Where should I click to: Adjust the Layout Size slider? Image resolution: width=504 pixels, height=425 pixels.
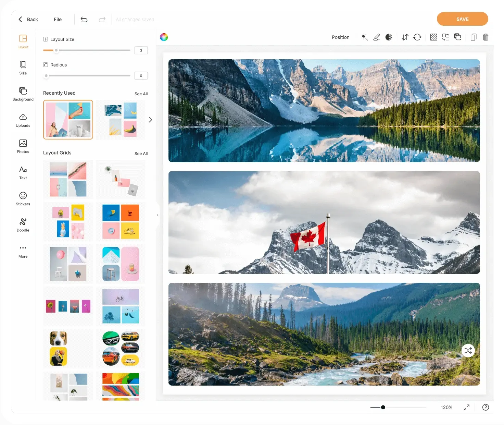tap(56, 50)
